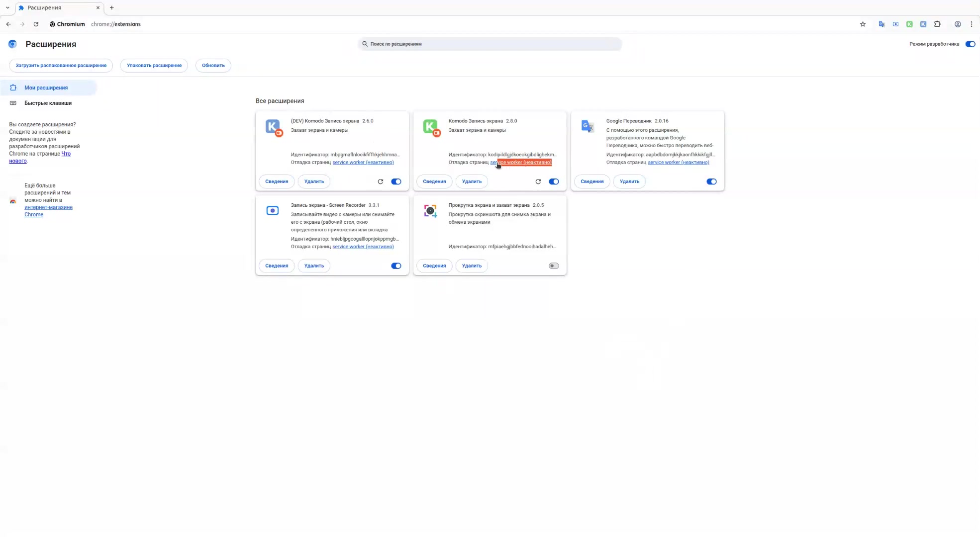Screen dimensions: 980x537
Task: Open service worker link for Google Переводчик
Action: [679, 162]
